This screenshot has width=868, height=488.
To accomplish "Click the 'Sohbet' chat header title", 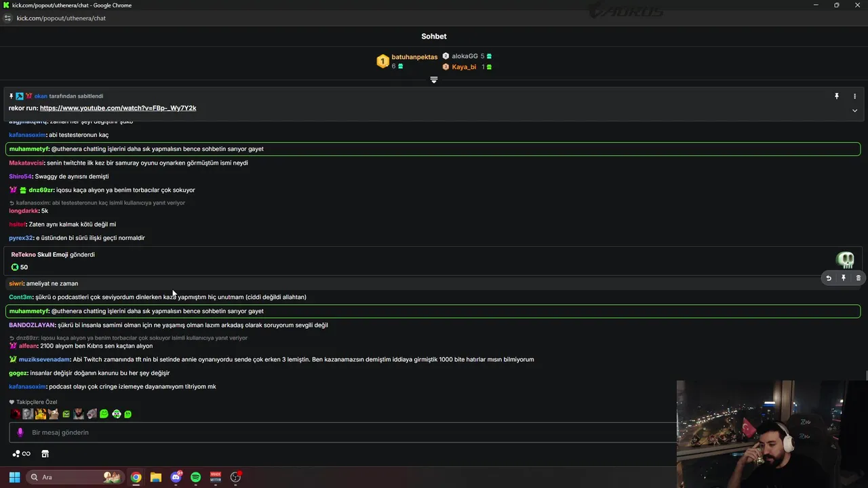I will [x=434, y=37].
